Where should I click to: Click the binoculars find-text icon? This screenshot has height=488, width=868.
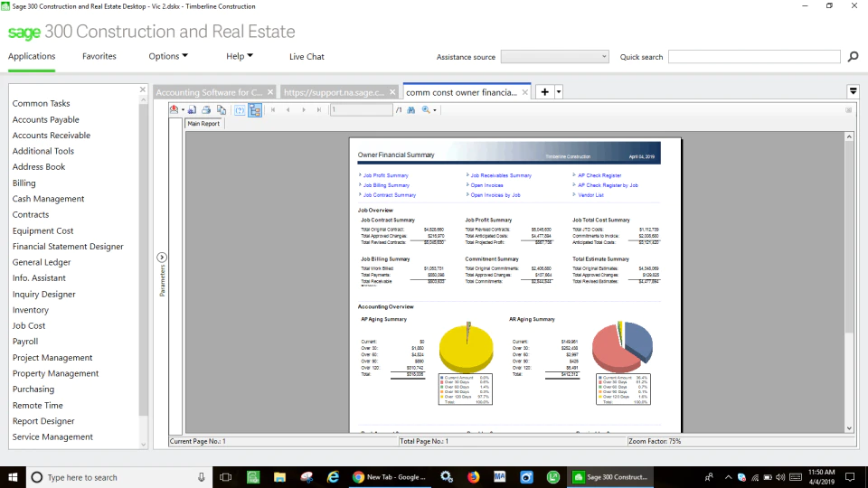click(x=410, y=110)
